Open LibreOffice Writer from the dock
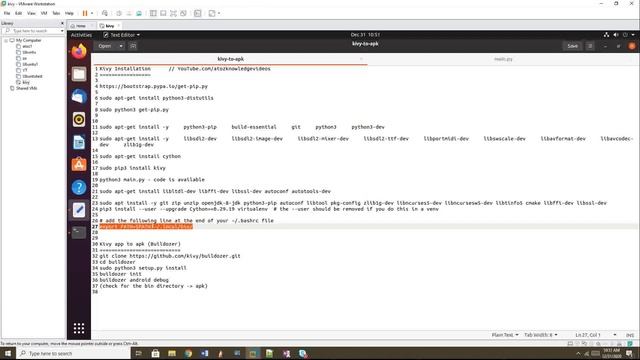The height and width of the screenshot is (360, 640). pyautogui.click(x=79, y=142)
